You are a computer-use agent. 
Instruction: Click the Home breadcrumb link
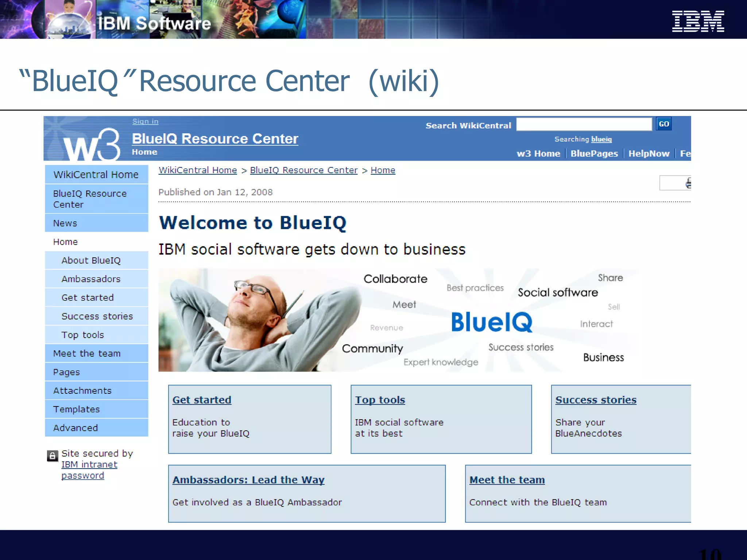383,170
